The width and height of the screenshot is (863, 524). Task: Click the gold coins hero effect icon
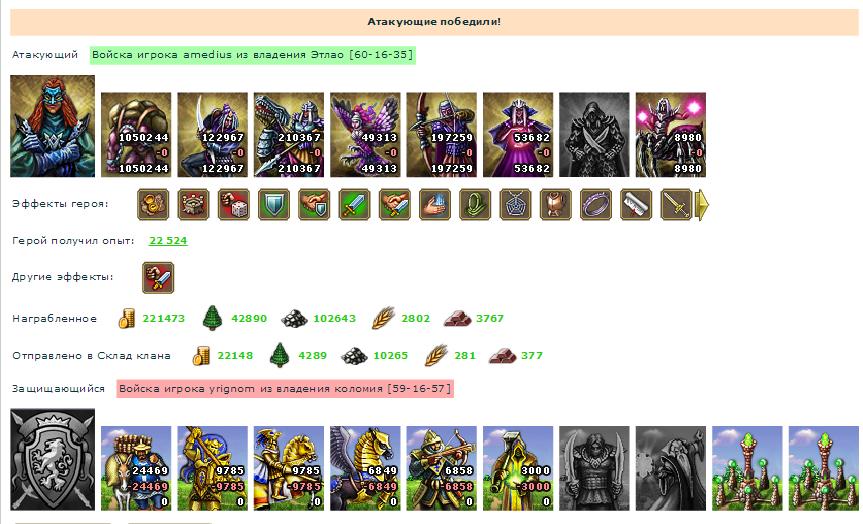point(153,204)
